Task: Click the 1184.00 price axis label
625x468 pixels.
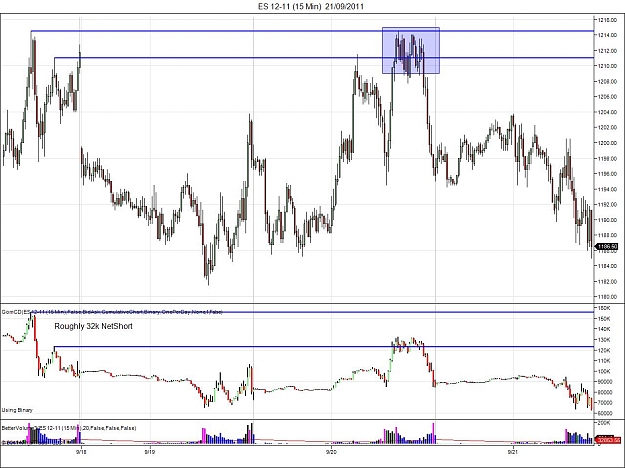Action: 607,266
